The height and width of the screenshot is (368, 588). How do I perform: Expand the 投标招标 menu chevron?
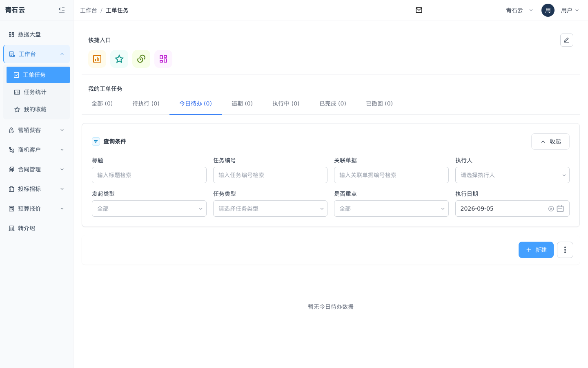pyautogui.click(x=62, y=189)
